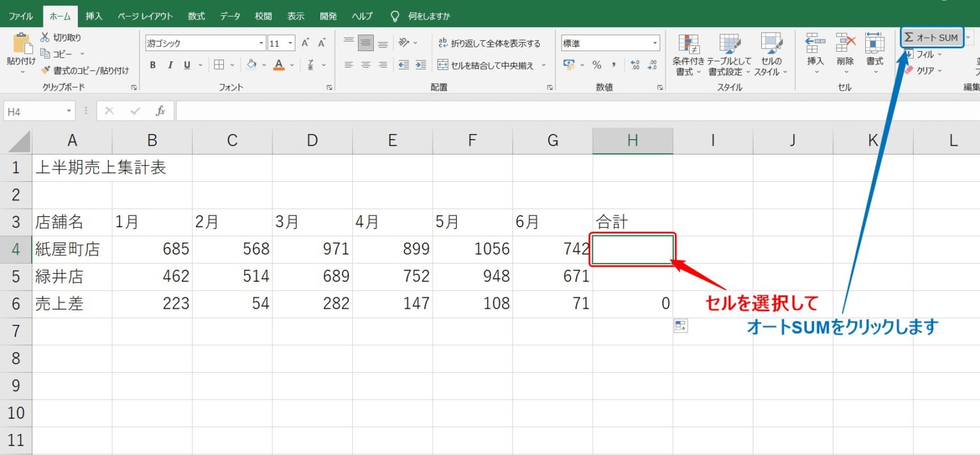Click the Insert Function fx icon

[161, 111]
